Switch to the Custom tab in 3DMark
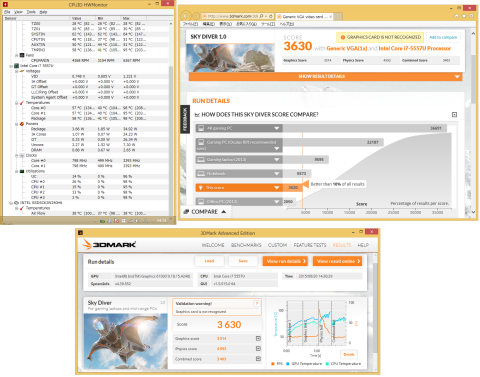Screen dimensions: 480x377 277,245
